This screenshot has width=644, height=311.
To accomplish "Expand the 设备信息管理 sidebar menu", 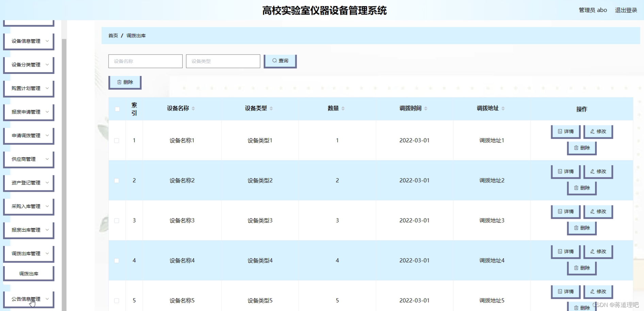I will (x=29, y=41).
